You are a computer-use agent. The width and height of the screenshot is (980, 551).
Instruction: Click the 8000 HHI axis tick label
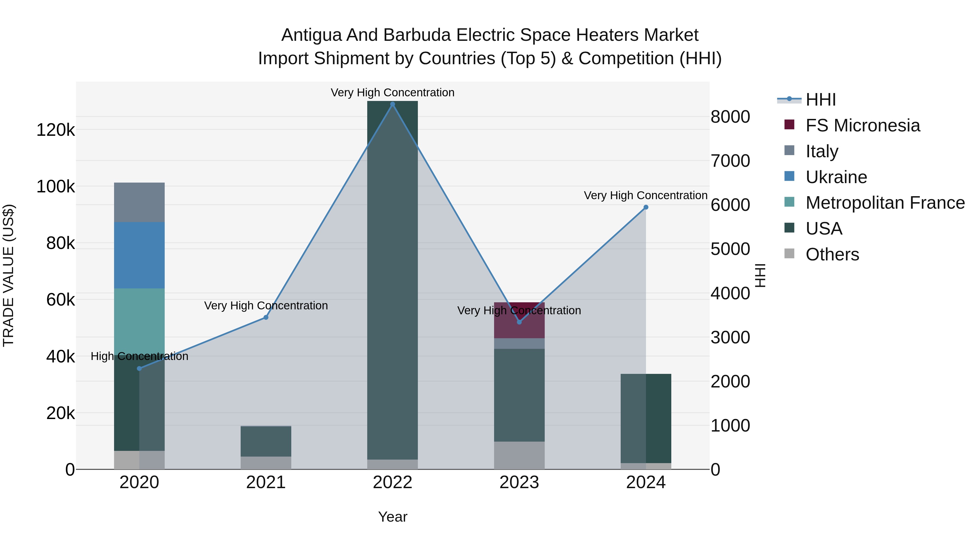tap(730, 117)
